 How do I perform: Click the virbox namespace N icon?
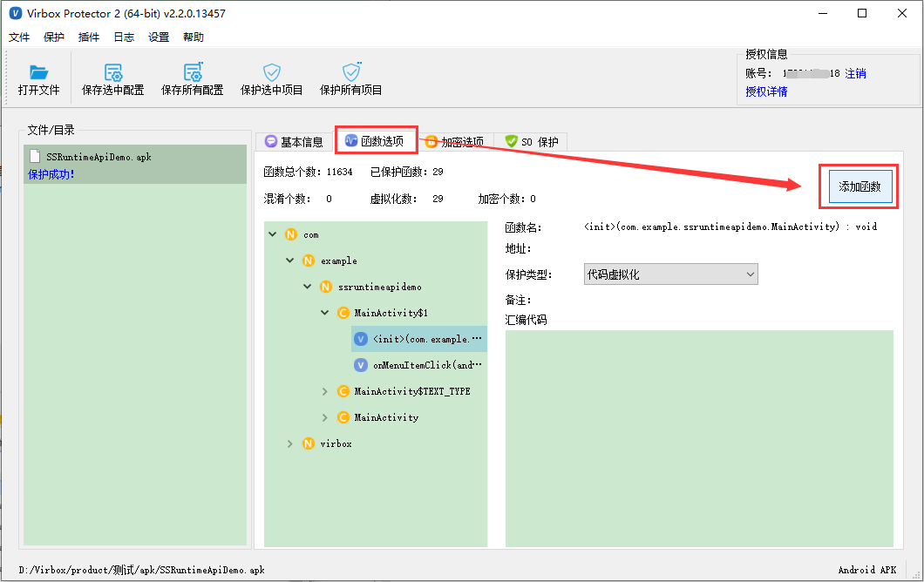point(309,443)
